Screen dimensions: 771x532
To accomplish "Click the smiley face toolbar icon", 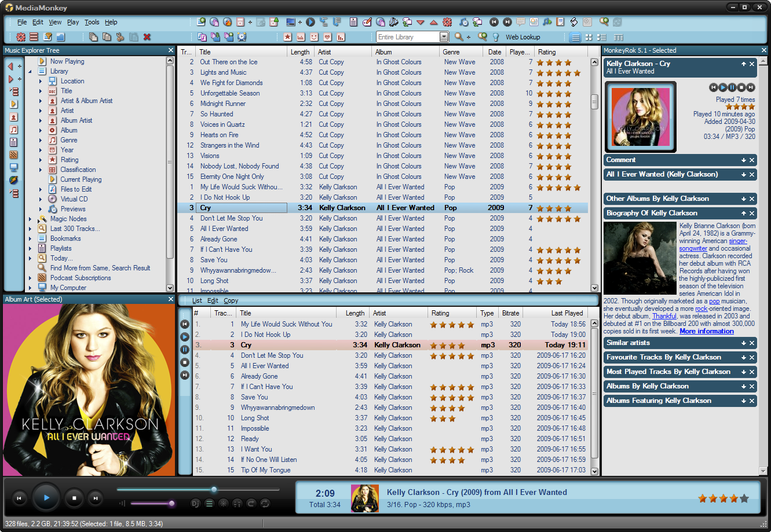I will [x=315, y=37].
